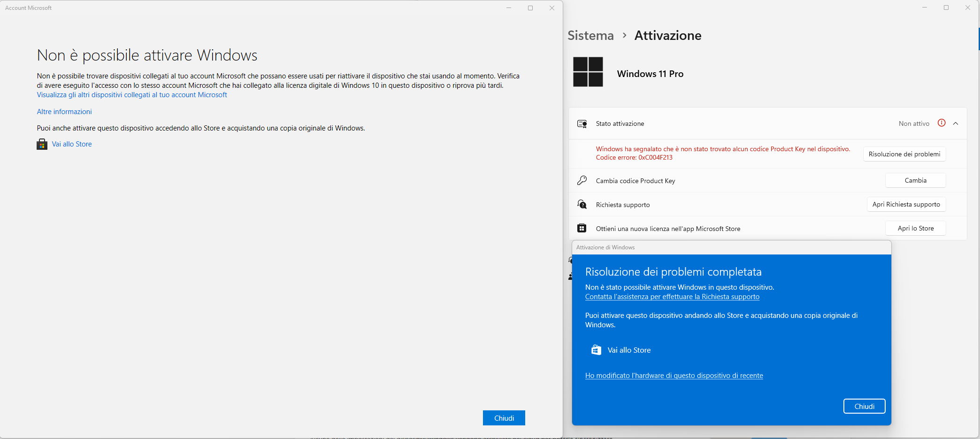Click Ho modificato l'hardware di questo dispositivo link

pos(674,376)
